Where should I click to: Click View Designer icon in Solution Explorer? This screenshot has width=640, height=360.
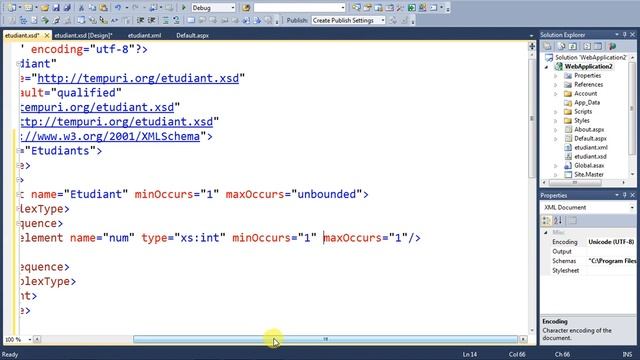(x=598, y=46)
